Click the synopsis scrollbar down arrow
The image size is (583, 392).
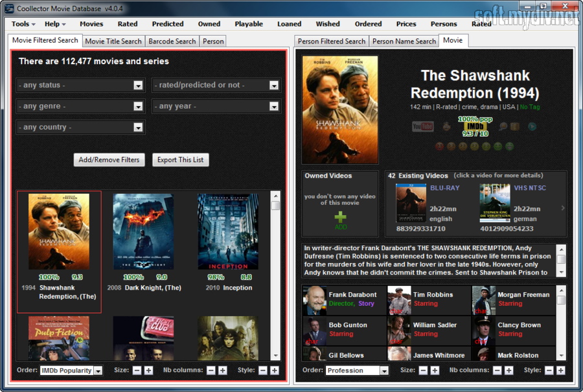(x=561, y=272)
